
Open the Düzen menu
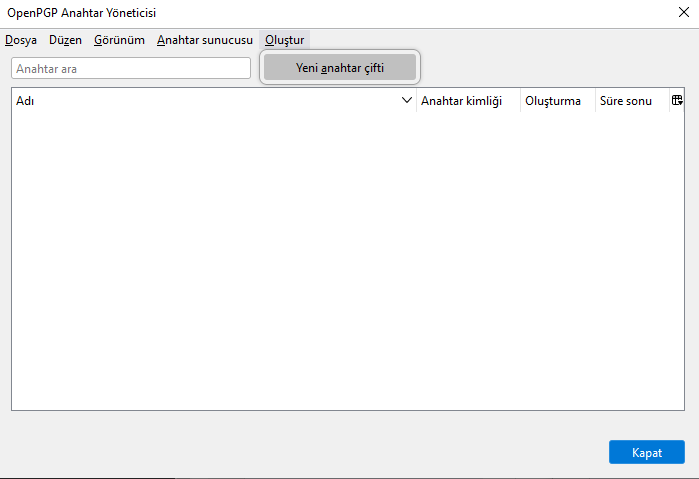point(66,40)
